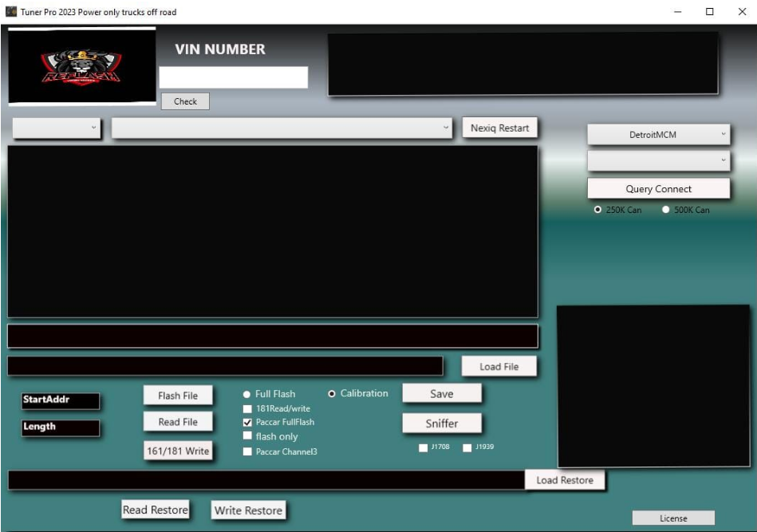The width and height of the screenshot is (757, 532).
Task: Click the Tuner Pro title bar icon
Action: [x=10, y=10]
